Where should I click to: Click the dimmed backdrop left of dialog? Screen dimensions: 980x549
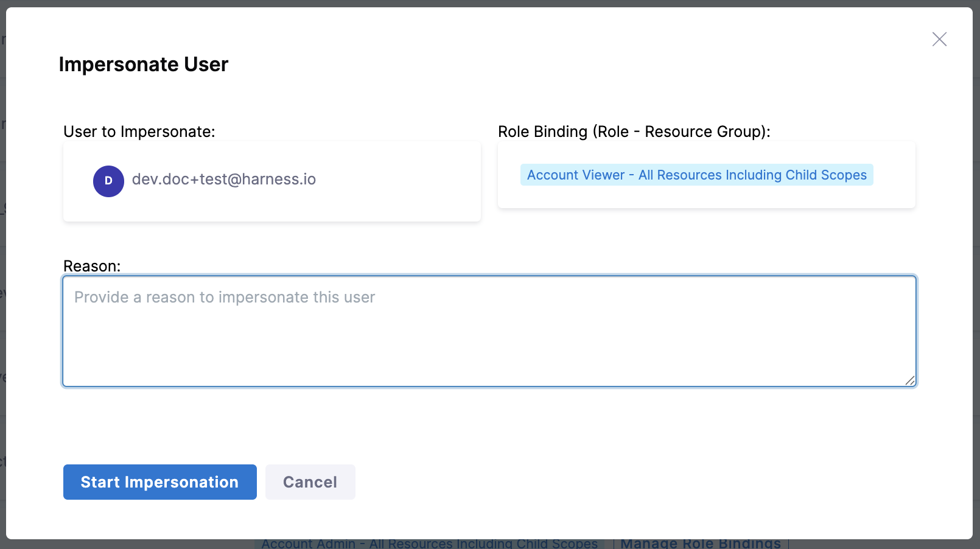[x=2, y=274]
